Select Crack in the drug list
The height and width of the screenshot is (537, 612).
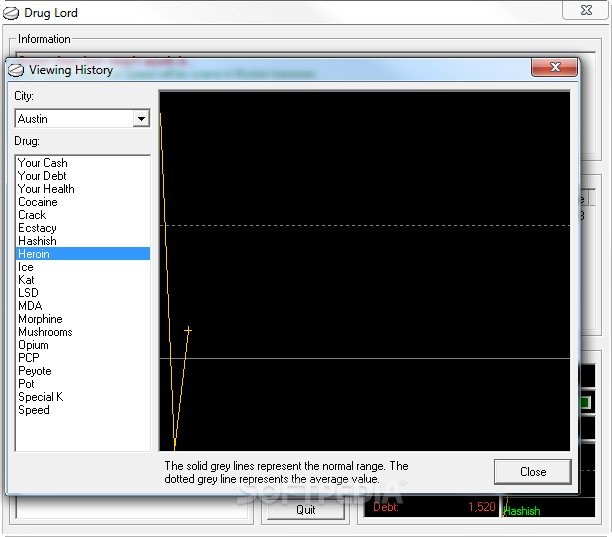click(x=83, y=215)
